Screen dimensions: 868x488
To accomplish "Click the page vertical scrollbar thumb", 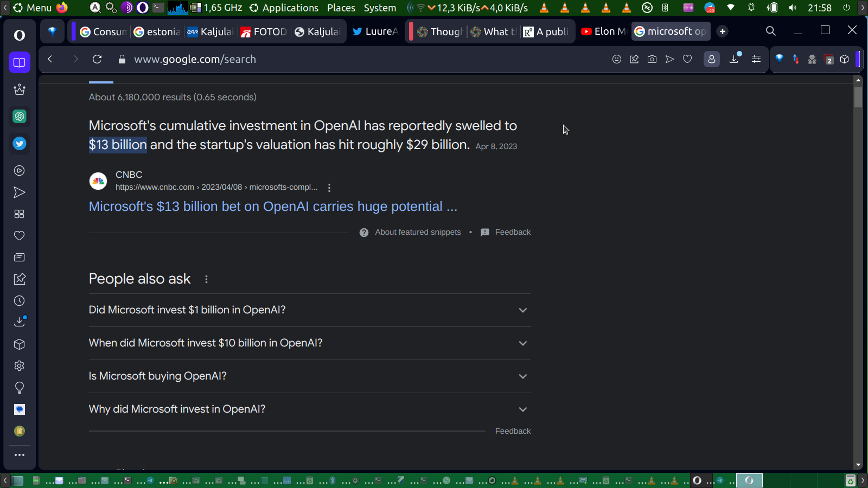I will pos(858,97).
